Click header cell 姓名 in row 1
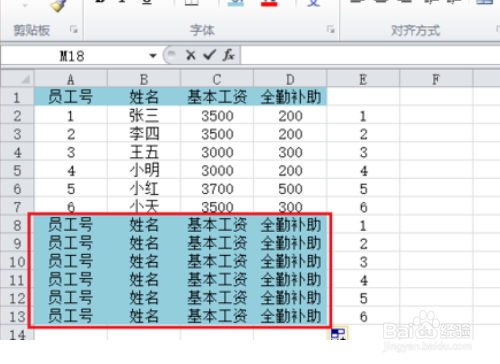The width and height of the screenshot is (500, 364). point(144,97)
